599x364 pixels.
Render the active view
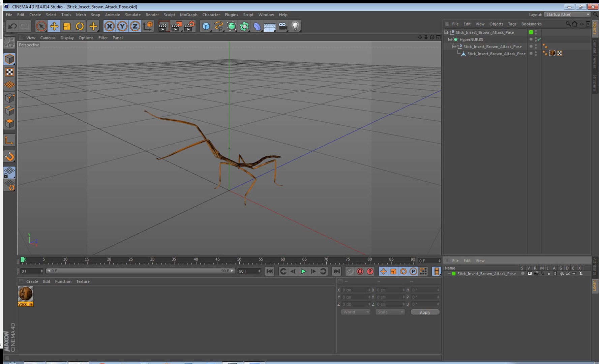coord(163,26)
